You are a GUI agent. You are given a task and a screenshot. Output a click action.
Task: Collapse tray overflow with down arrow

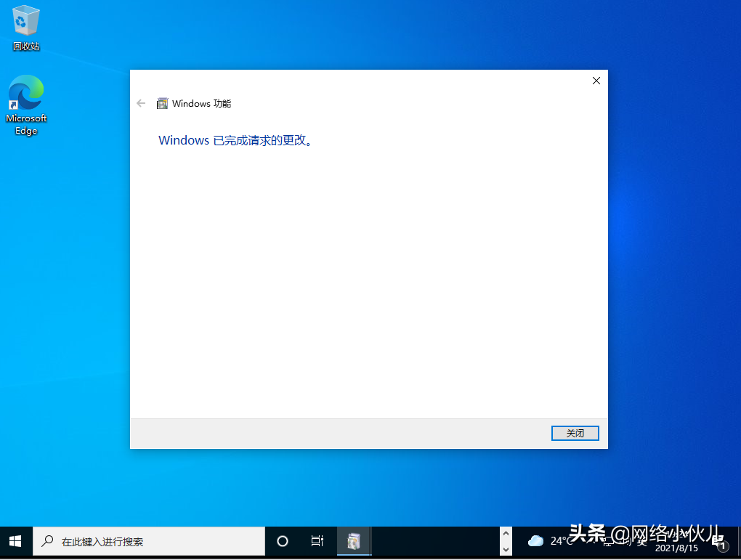[x=506, y=548]
